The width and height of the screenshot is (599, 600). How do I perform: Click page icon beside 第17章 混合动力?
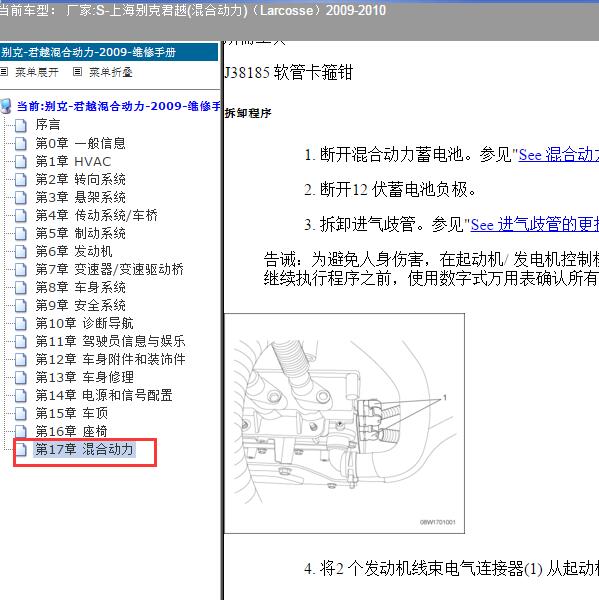pyautogui.click(x=21, y=449)
